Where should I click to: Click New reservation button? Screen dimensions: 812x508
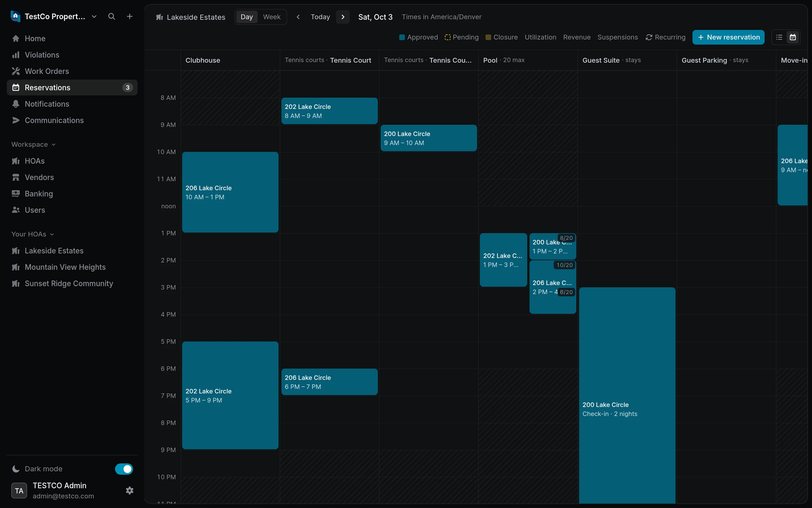coord(729,37)
